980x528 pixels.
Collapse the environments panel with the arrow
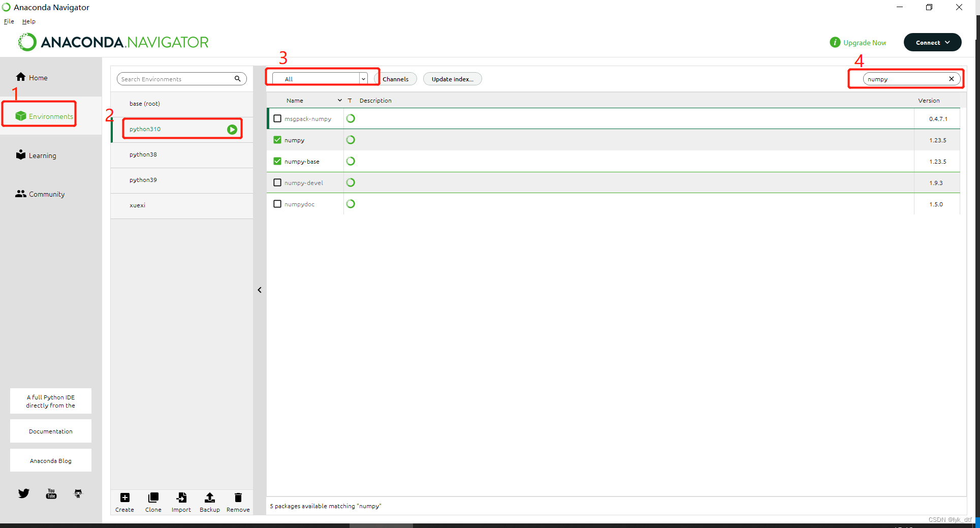click(x=260, y=290)
